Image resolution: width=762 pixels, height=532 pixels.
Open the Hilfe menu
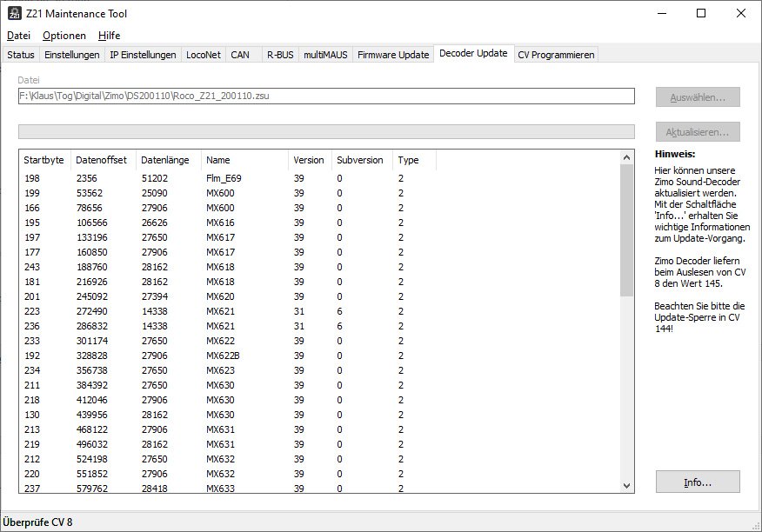(x=109, y=36)
